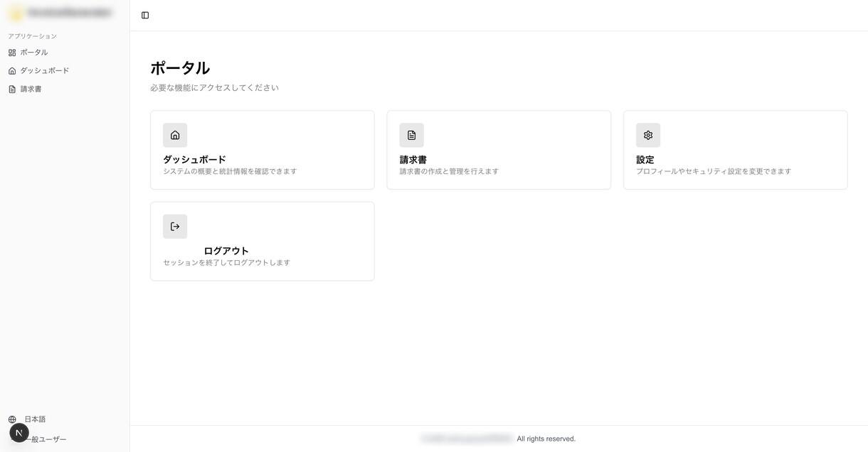The image size is (868, 452).
Task: Open the 請求書 sidebar menu item
Action: tap(65, 90)
